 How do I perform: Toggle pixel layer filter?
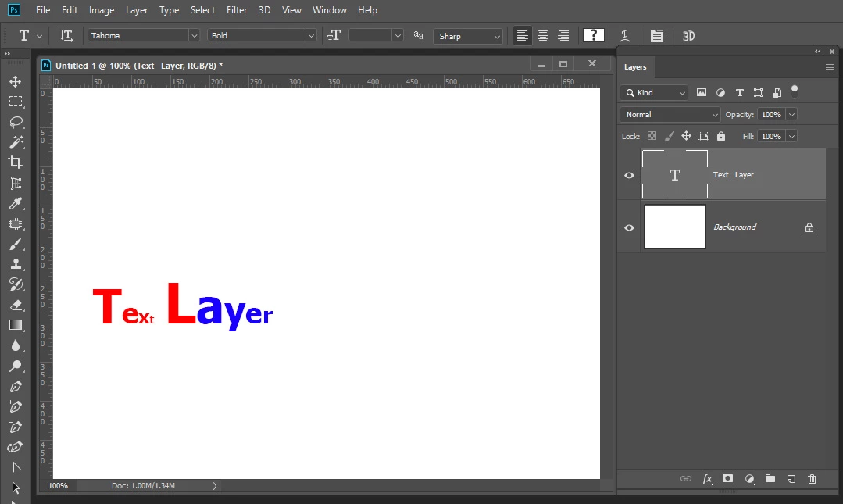tap(701, 92)
